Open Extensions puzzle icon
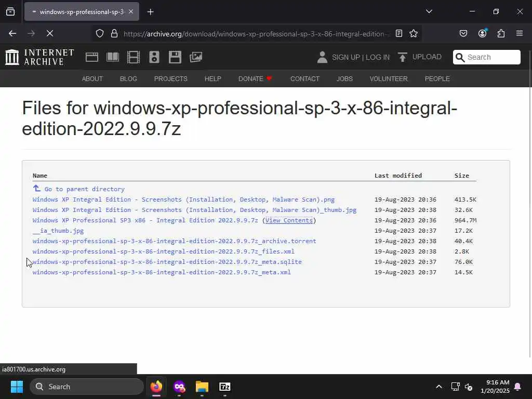This screenshot has width=532, height=399. pos(501,33)
